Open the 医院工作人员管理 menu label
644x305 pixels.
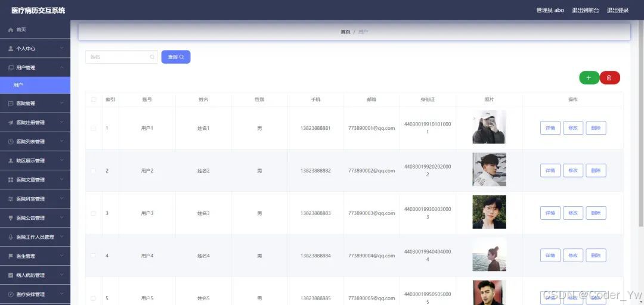click(x=35, y=237)
